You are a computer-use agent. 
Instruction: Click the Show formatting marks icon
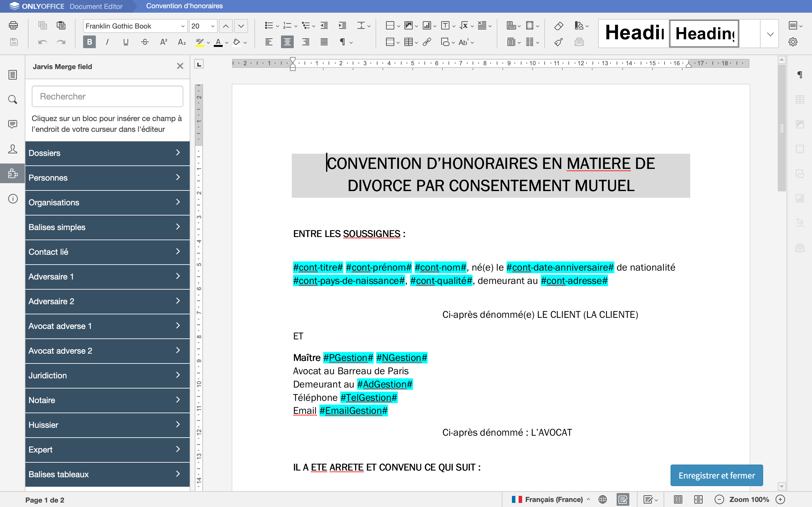[x=341, y=42]
